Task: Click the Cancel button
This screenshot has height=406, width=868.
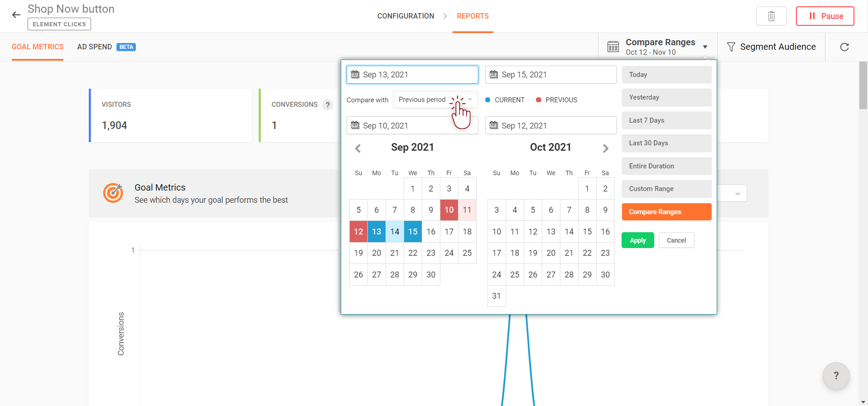Action: [676, 240]
